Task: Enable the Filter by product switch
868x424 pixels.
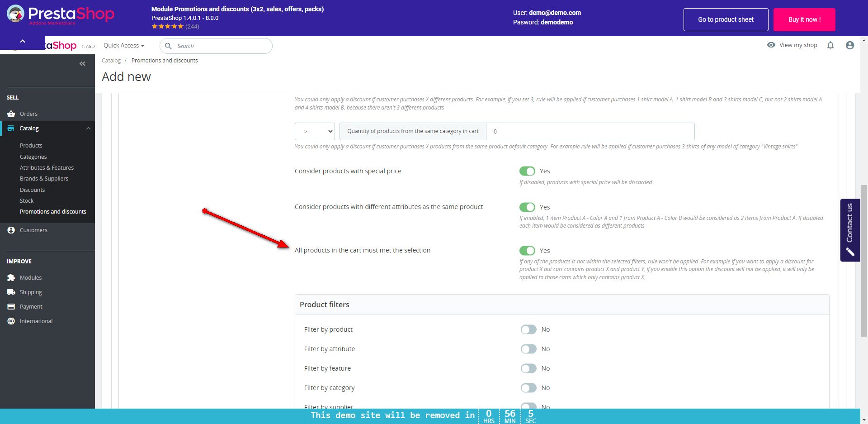Action: tap(528, 329)
